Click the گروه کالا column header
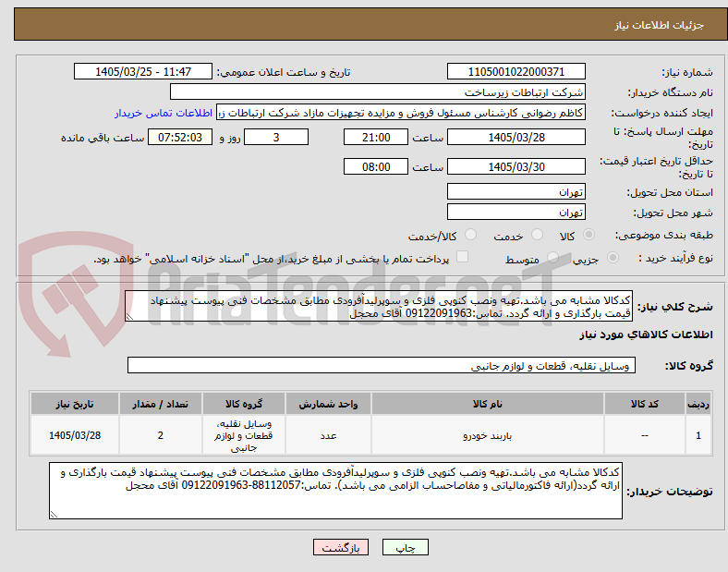The width and height of the screenshot is (728, 572). (244, 404)
